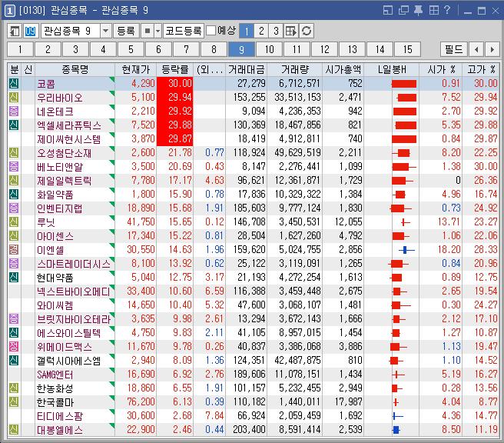Viewport: 504px width, 443px height.
Task: Click the candlestick bar in the 루닛 row
Action: 406,222
